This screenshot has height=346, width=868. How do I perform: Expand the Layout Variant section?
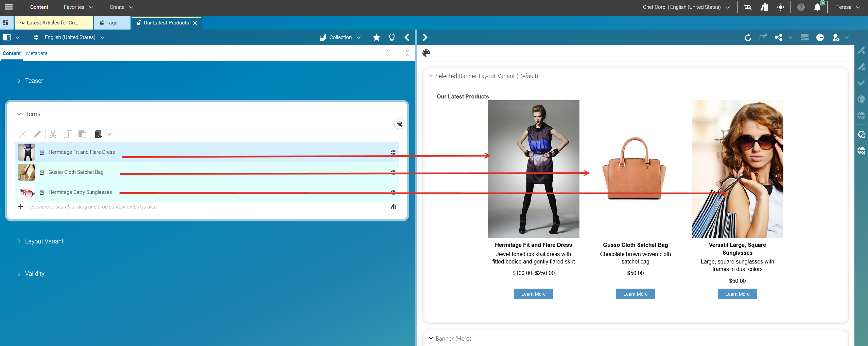click(x=44, y=241)
